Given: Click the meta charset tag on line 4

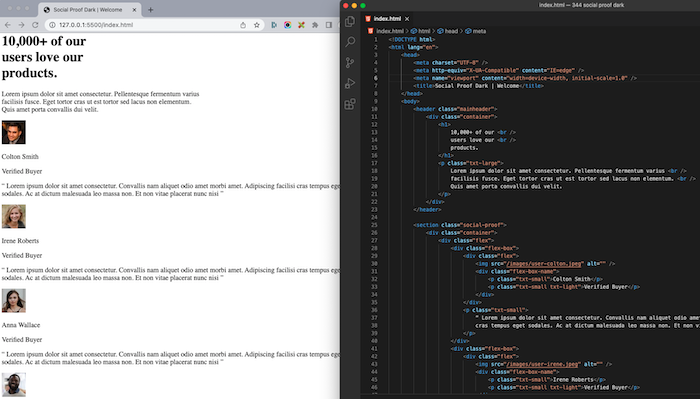Looking at the screenshot, I should point(450,62).
